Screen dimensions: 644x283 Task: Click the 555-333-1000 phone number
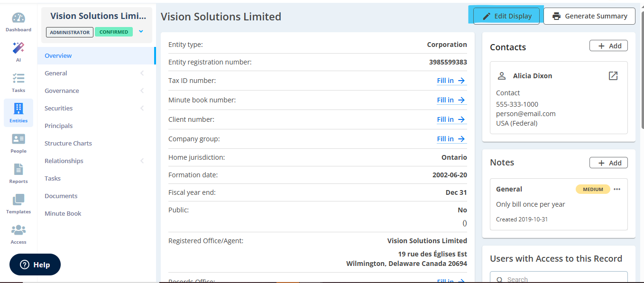coord(517,104)
